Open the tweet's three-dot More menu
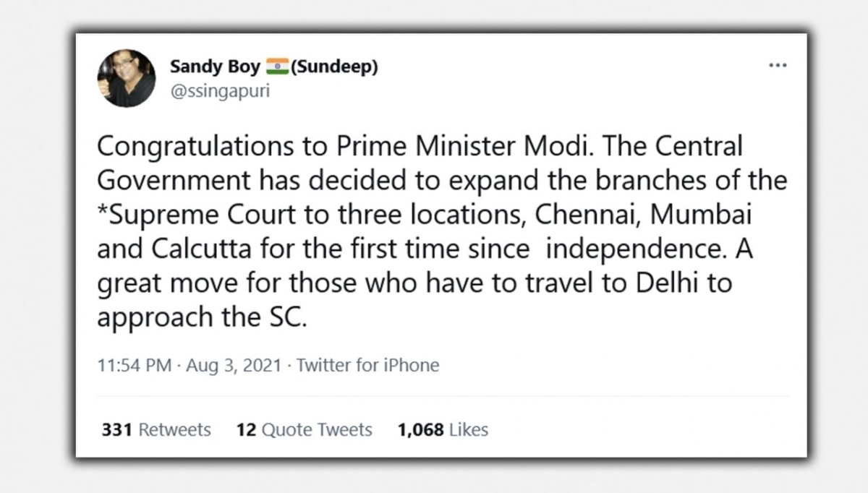Image resolution: width=868 pixels, height=493 pixels. [x=778, y=66]
